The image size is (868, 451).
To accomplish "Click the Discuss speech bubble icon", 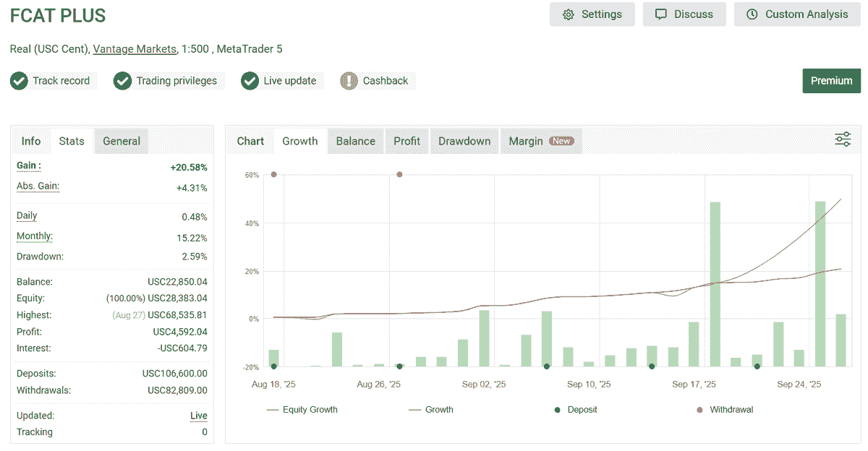I will 661,14.
